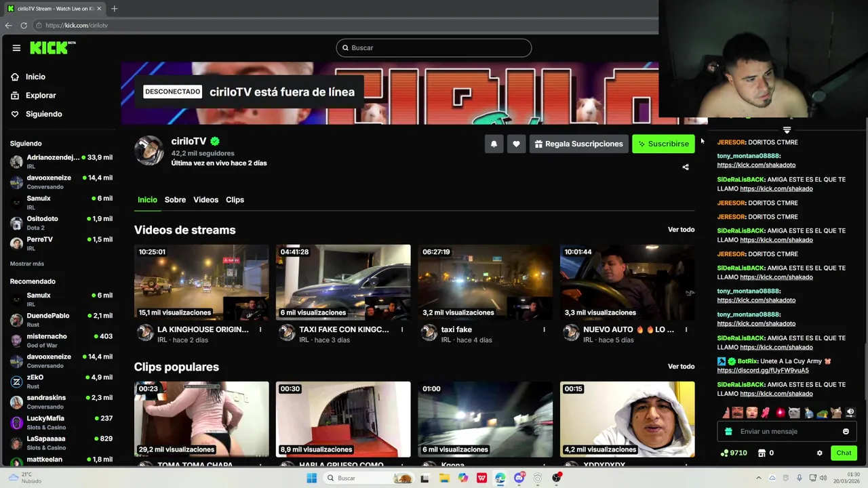Open zEkO recommended channel

click(61, 382)
